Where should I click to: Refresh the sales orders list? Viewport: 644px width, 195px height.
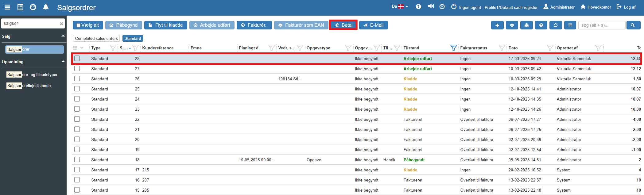556,25
